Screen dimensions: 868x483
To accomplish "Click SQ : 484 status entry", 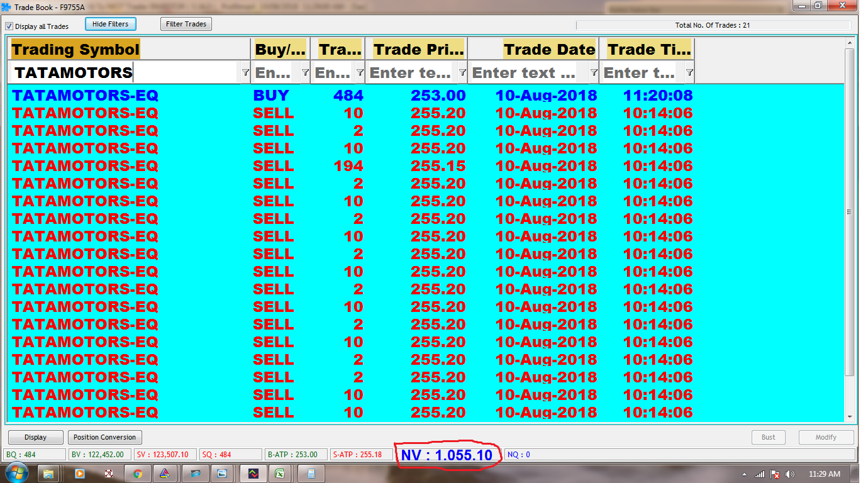I will [231, 455].
